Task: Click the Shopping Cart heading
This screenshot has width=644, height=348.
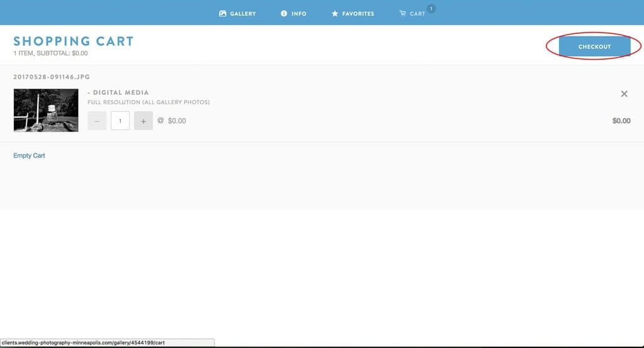Action: coord(74,41)
